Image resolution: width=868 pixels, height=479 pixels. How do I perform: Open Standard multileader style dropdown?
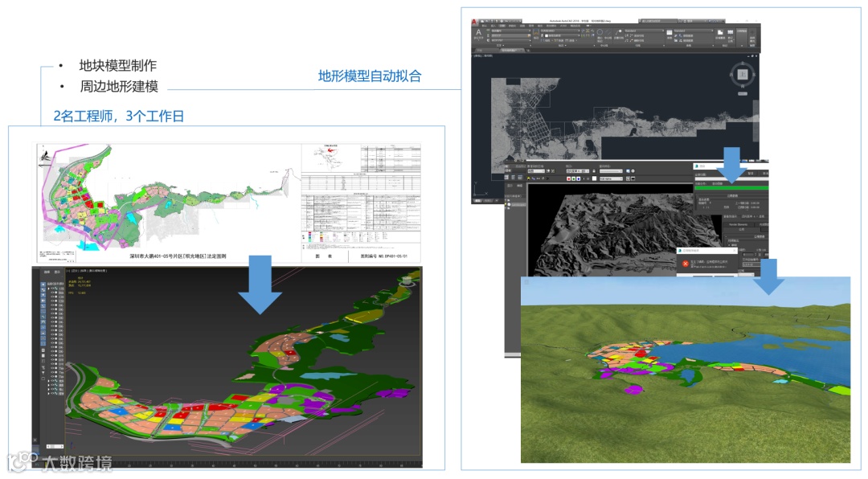coord(645,31)
